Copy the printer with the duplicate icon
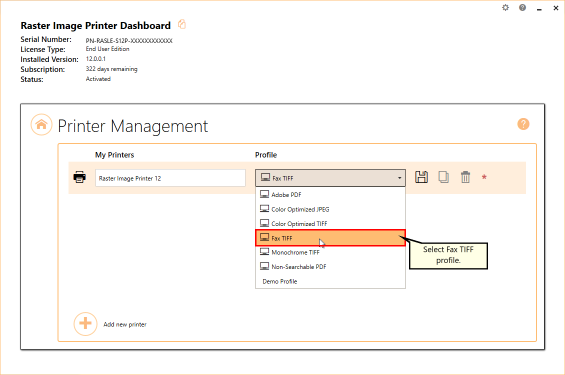 coord(443,177)
